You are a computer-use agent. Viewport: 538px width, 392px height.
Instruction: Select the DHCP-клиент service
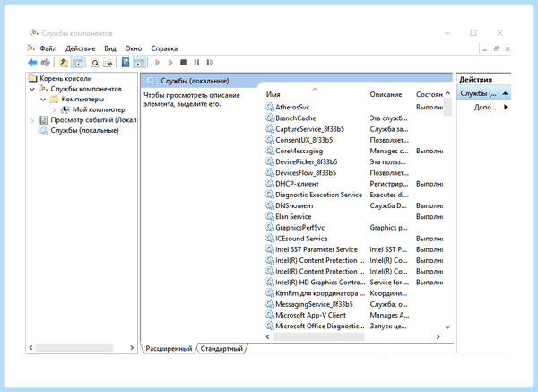click(297, 184)
